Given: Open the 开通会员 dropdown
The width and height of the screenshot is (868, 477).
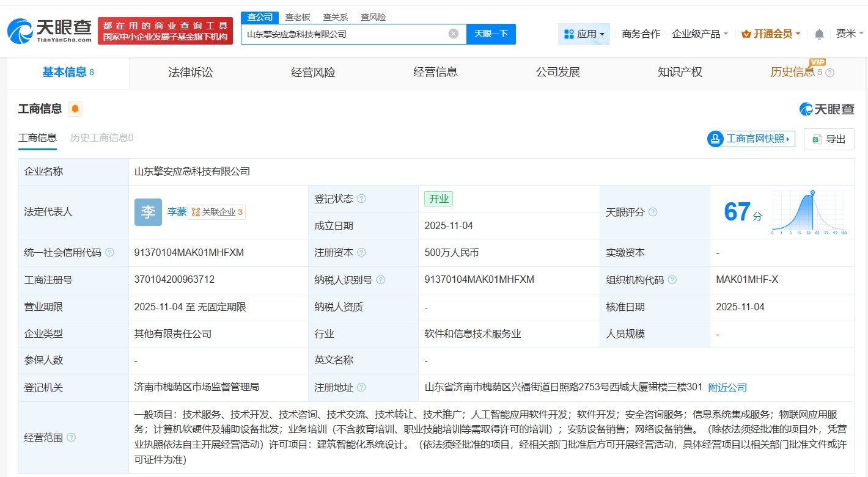Looking at the screenshot, I should pyautogui.click(x=771, y=34).
